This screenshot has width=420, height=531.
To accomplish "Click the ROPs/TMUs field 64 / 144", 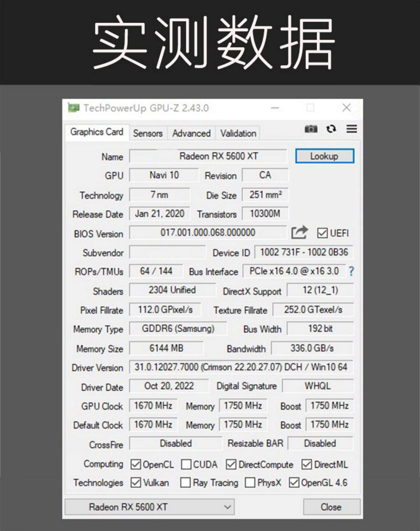I will click(x=156, y=271).
